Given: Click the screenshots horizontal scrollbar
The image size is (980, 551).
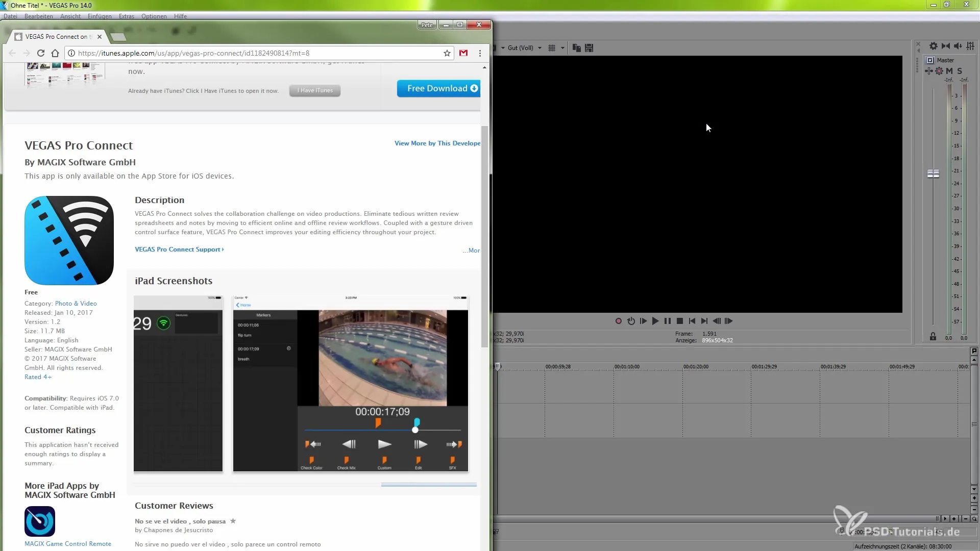Looking at the screenshot, I should click(429, 485).
